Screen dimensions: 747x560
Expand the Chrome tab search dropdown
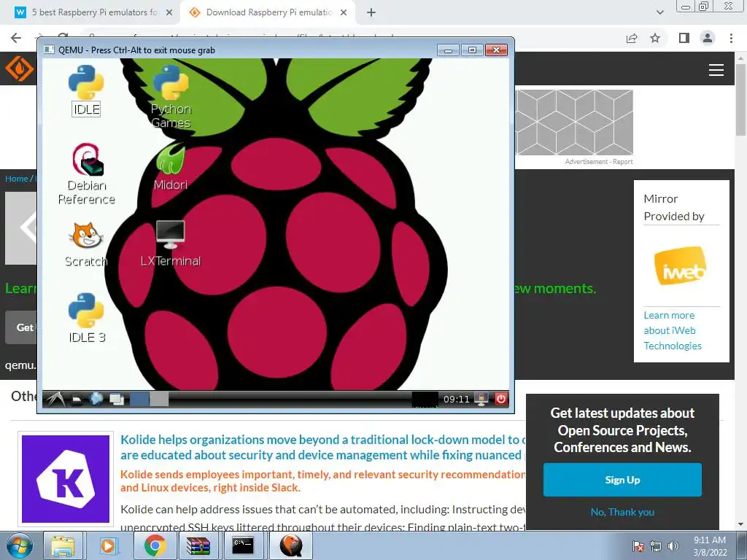click(659, 12)
